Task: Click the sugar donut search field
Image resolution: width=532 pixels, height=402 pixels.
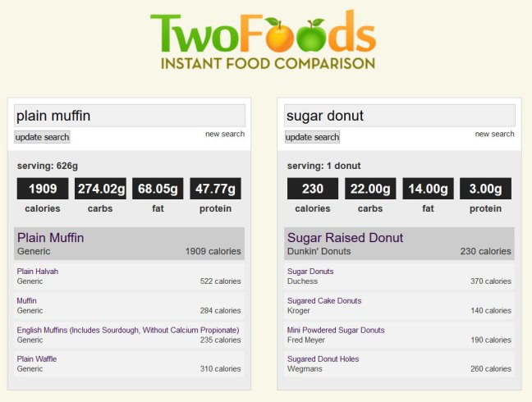Action: tap(400, 116)
